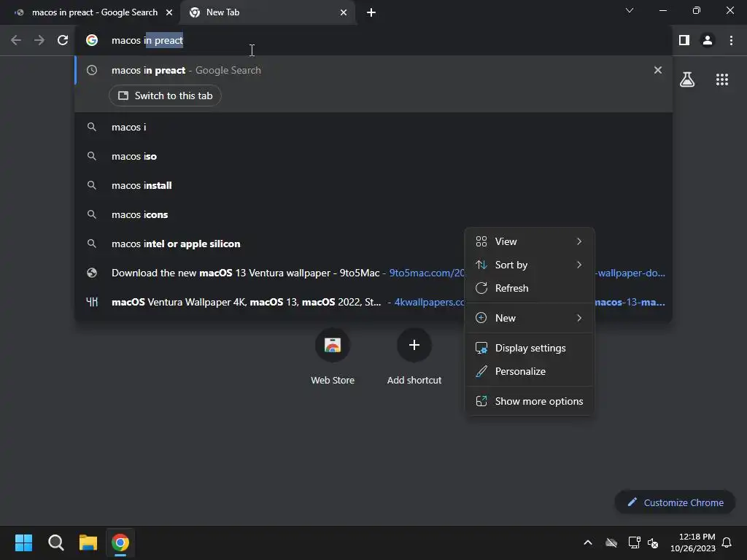The image size is (747, 560).
Task: Open Display settings from context menu
Action: coord(530,348)
